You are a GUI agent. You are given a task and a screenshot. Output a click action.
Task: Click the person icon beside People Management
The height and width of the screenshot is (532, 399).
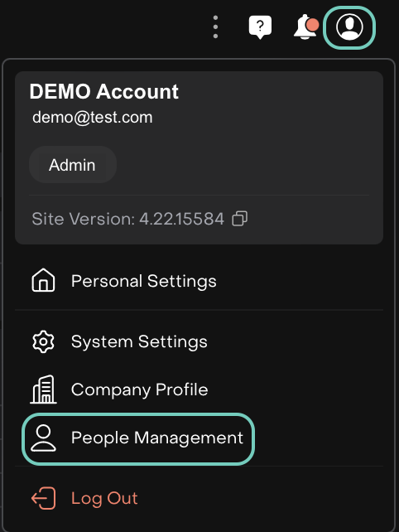(43, 438)
